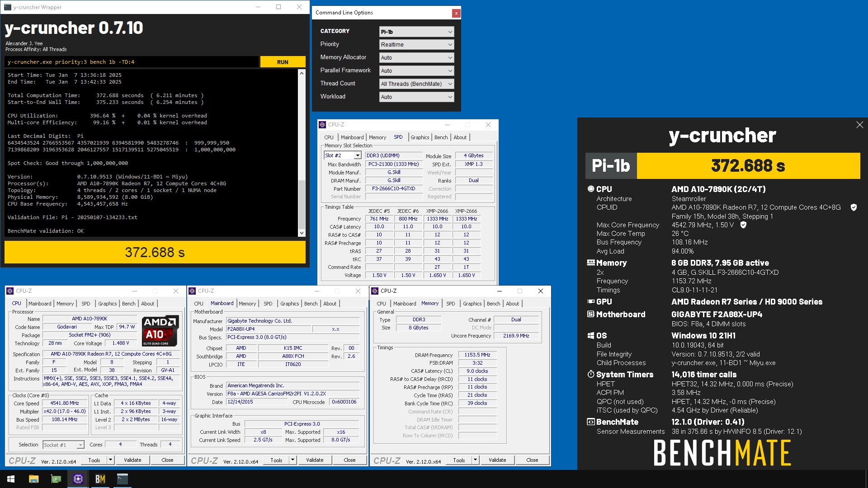Click the BIOS date 12/14/2015 field

tap(256, 402)
